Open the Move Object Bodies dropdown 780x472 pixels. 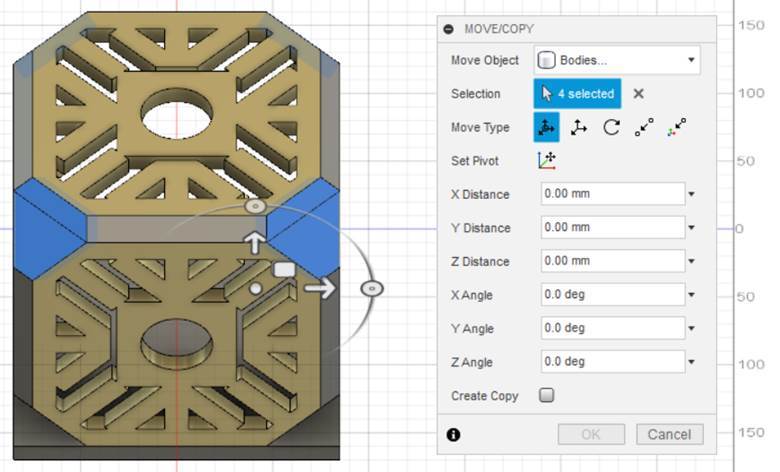pyautogui.click(x=617, y=60)
